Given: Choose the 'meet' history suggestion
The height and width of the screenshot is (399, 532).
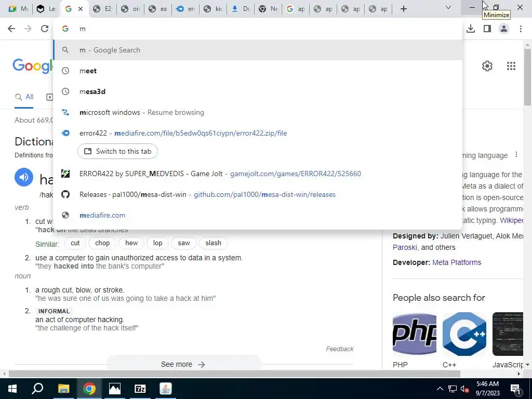Looking at the screenshot, I should click(x=258, y=71).
